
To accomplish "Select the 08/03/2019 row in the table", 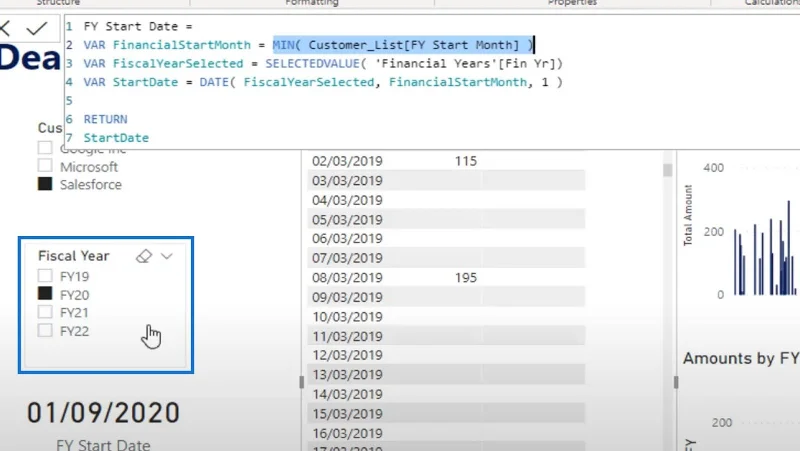I will click(x=446, y=278).
